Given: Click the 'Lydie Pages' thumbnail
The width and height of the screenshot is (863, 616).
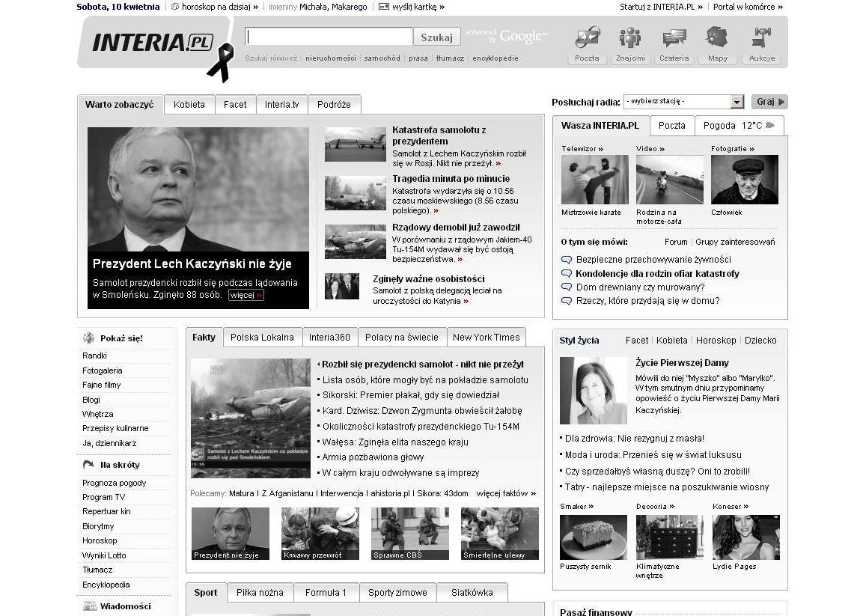Looking at the screenshot, I should [746, 537].
